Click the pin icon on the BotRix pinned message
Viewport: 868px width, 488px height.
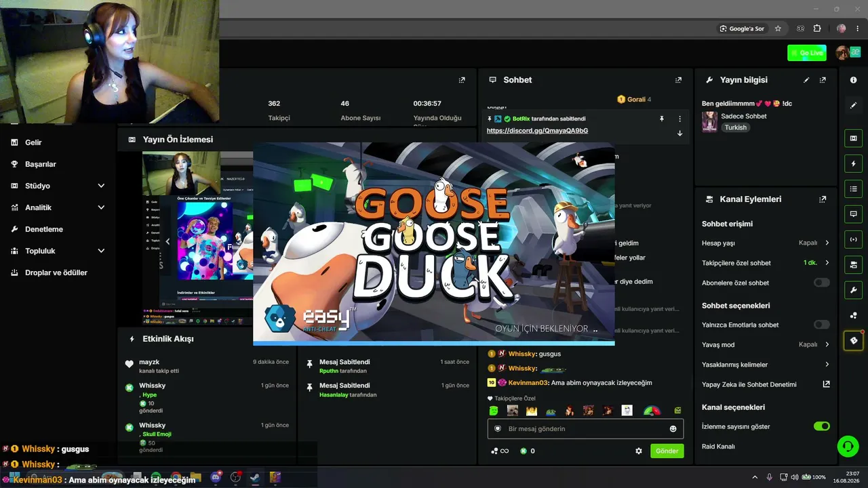[662, 119]
